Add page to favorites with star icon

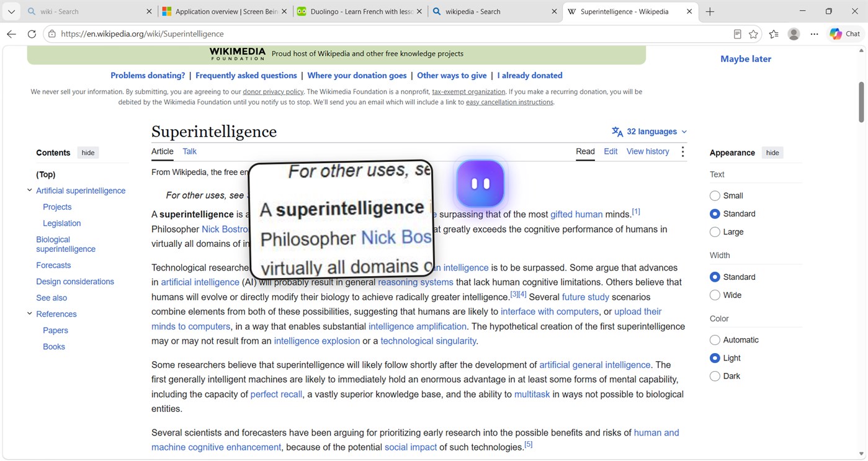(753, 34)
